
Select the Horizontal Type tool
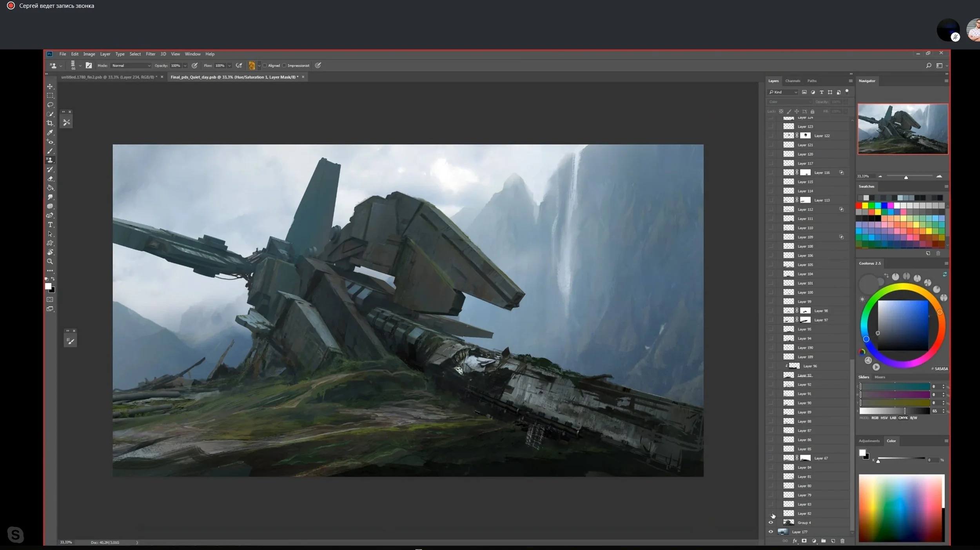point(50,224)
